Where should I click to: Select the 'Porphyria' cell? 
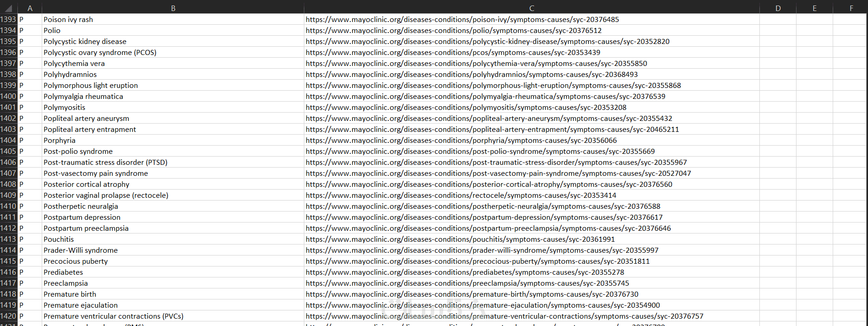click(173, 140)
